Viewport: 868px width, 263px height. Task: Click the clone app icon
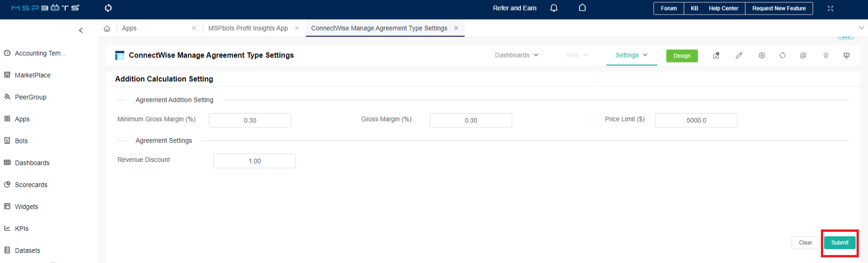pos(803,55)
